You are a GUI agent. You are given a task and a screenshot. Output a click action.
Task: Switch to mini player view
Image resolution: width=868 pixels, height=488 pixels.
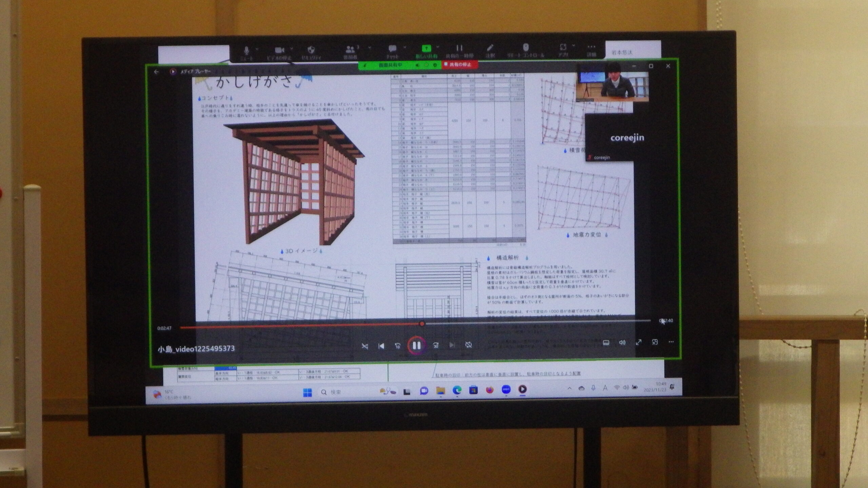(x=655, y=342)
